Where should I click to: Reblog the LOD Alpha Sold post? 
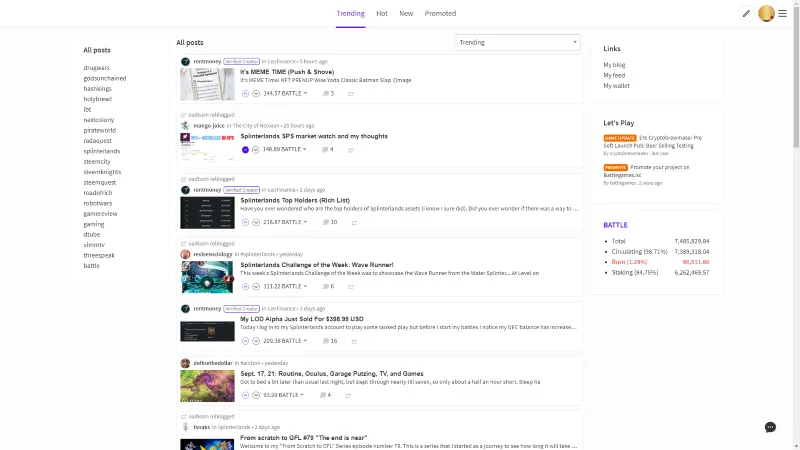(354, 341)
